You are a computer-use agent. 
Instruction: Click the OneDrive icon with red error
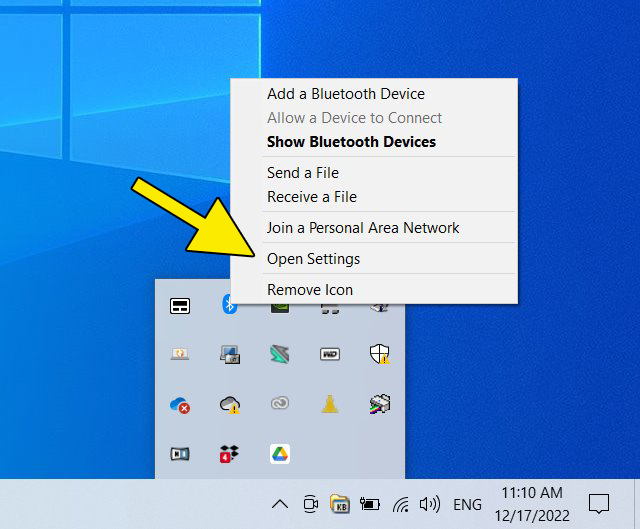click(180, 405)
